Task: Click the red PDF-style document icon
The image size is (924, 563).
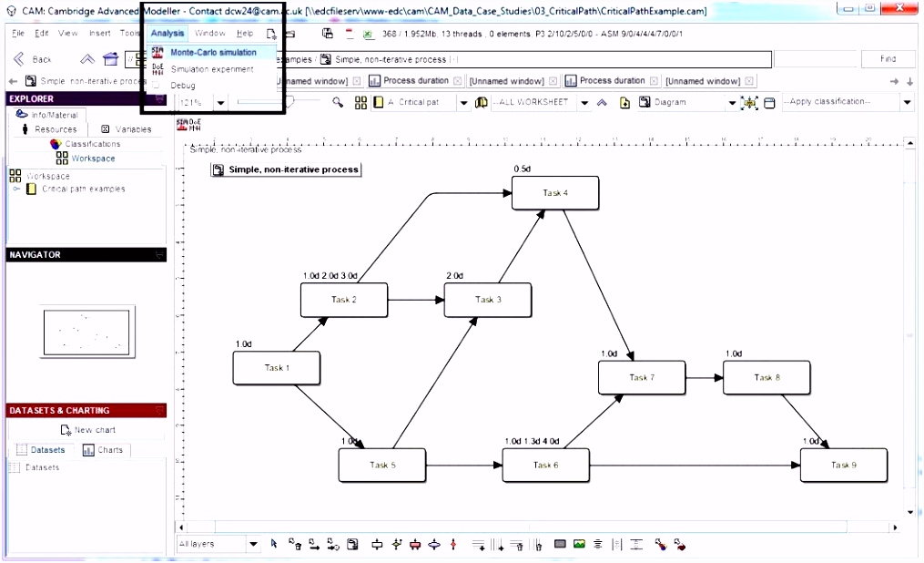Action: 350,34
